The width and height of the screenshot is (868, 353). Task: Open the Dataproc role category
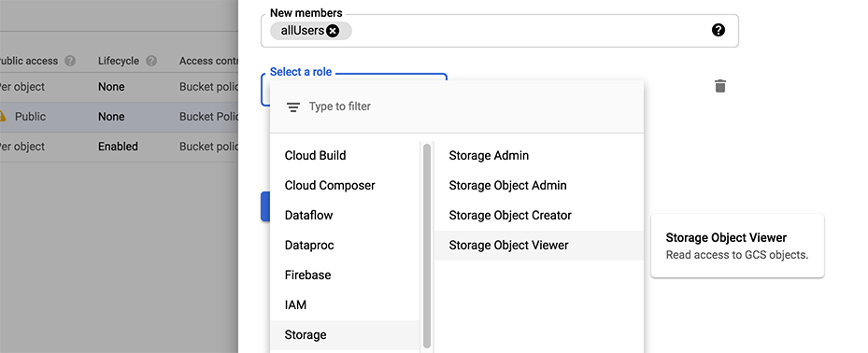(345, 245)
